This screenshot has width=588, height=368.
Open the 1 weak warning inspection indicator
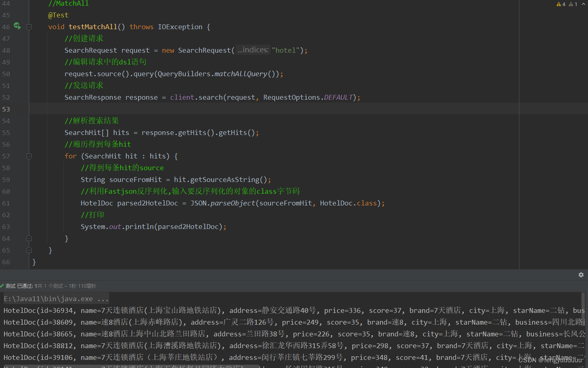point(573,4)
